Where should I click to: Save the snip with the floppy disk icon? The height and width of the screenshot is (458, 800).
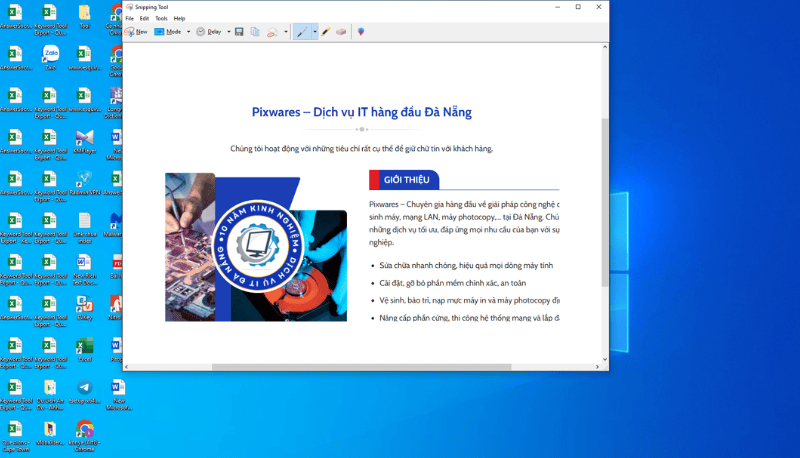[239, 32]
